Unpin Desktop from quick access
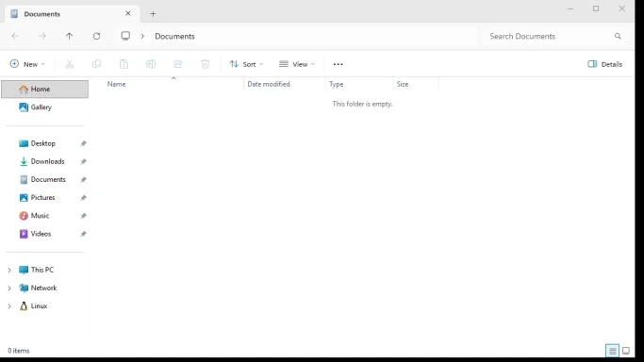644x362 pixels. [83, 143]
